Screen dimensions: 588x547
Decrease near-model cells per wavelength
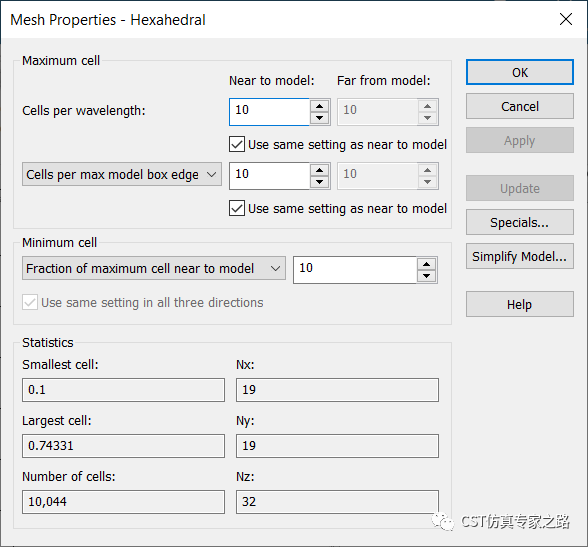[320, 118]
